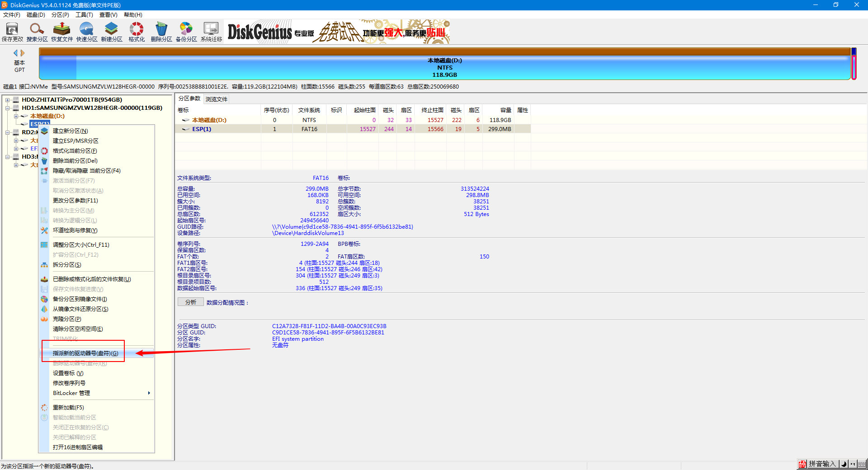
Task: Select HD0:ZHITAITiPro70001TB(954GB) in disk tree
Action: [72, 100]
